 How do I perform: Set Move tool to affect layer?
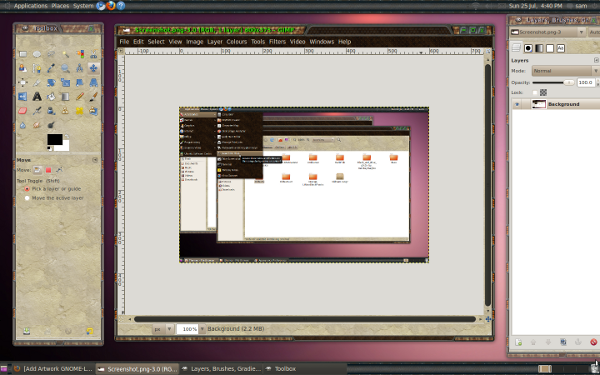tap(38, 170)
